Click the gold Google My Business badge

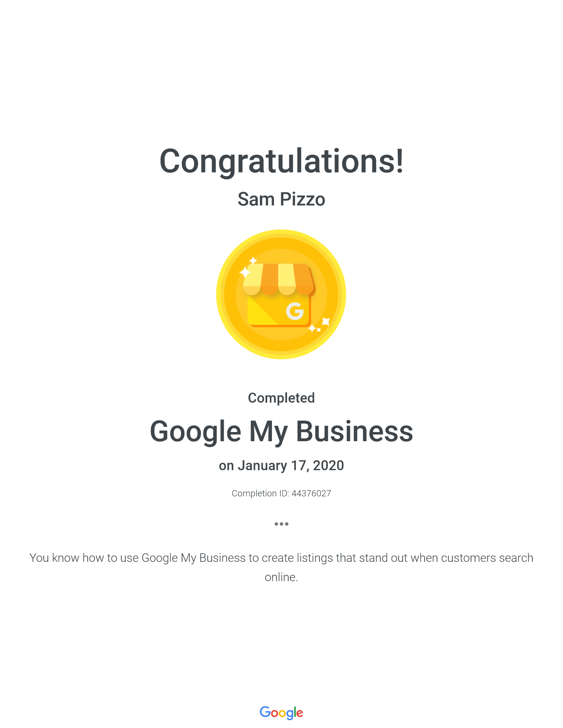pos(281,294)
